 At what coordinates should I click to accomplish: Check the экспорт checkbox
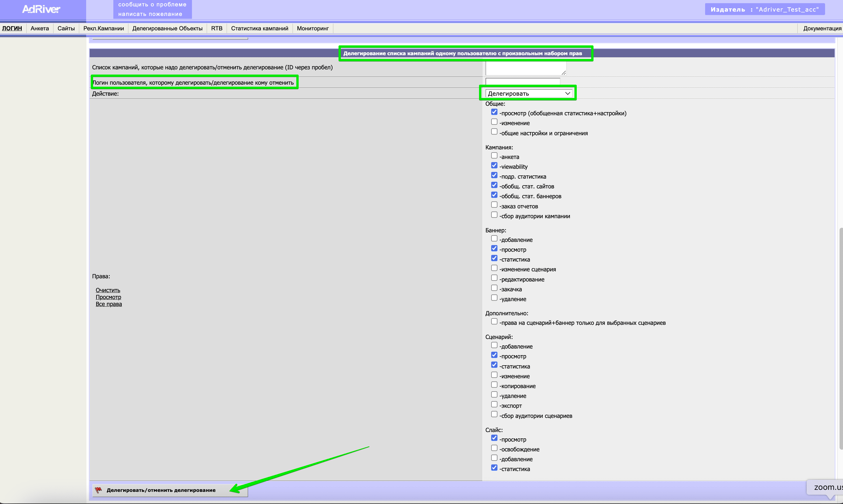pos(494,405)
